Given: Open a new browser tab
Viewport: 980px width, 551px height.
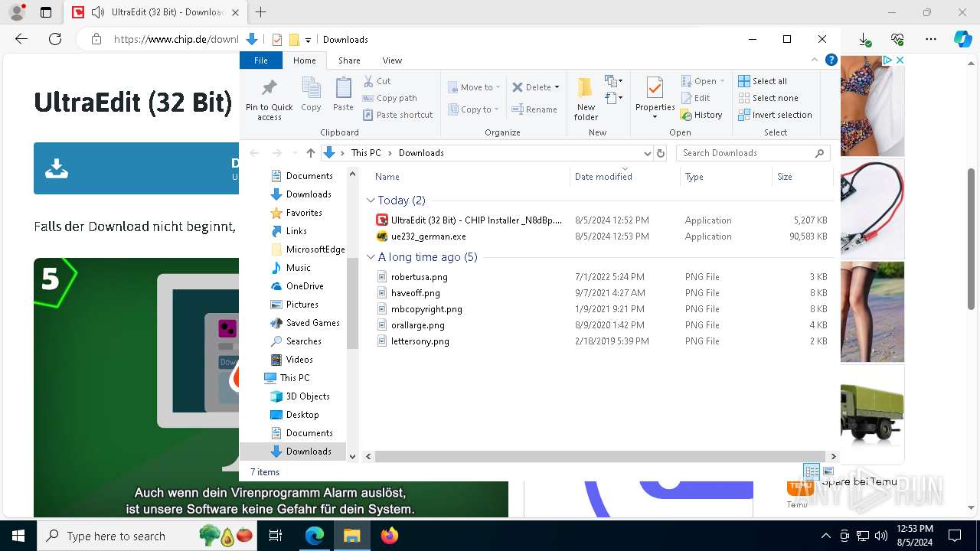Looking at the screenshot, I should [261, 12].
